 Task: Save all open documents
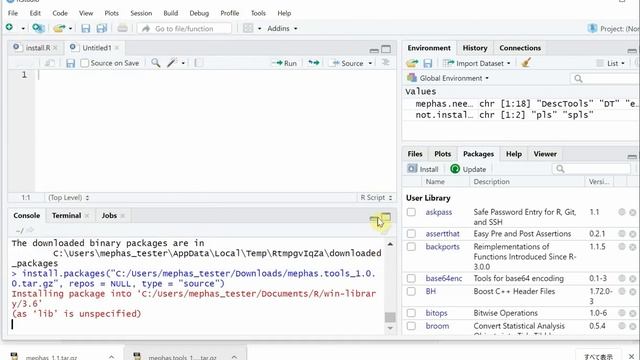coord(102,28)
